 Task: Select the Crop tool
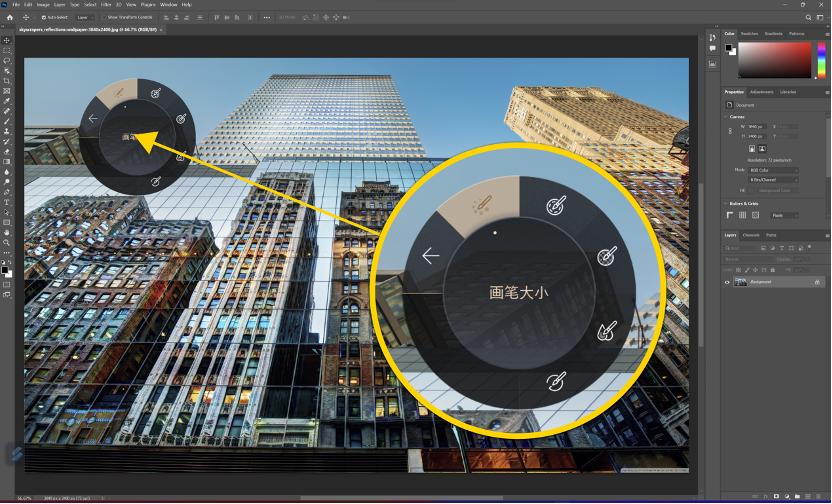point(7,80)
